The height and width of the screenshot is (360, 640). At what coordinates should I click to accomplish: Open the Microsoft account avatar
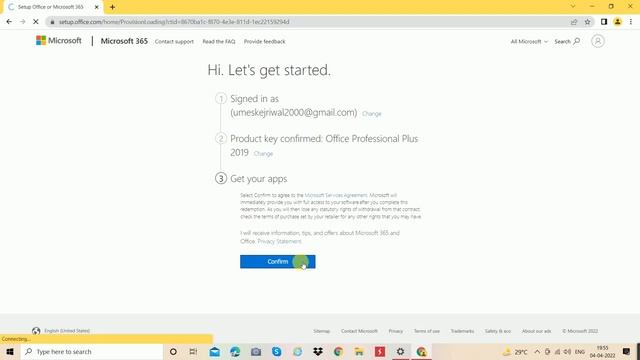598,41
